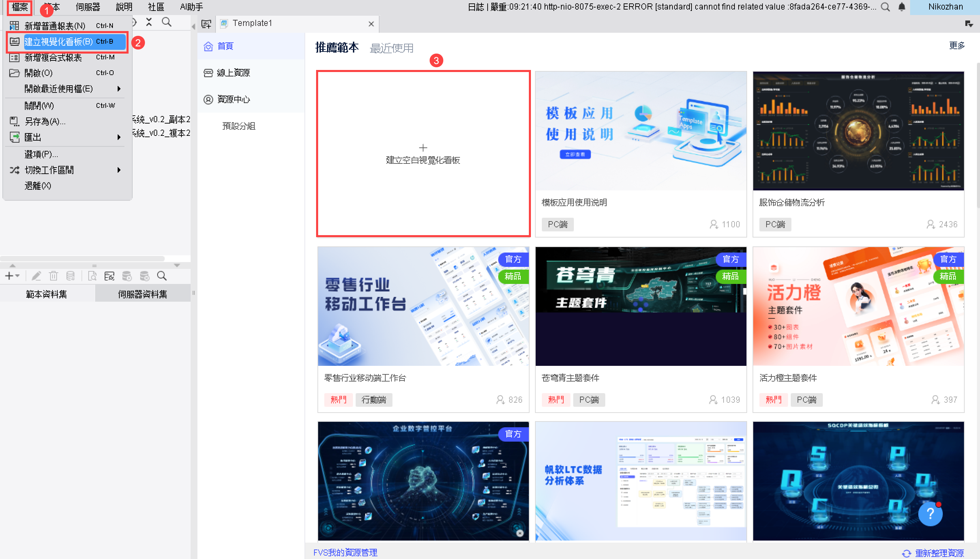The image size is (980, 559).
Task: Open the 模板应用使用说明 template thumbnail
Action: [x=641, y=131]
